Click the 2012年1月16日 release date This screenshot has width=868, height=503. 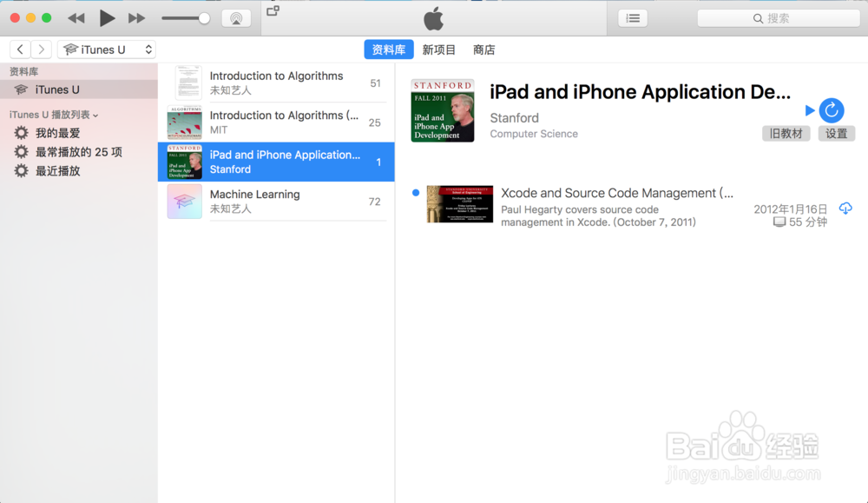790,208
